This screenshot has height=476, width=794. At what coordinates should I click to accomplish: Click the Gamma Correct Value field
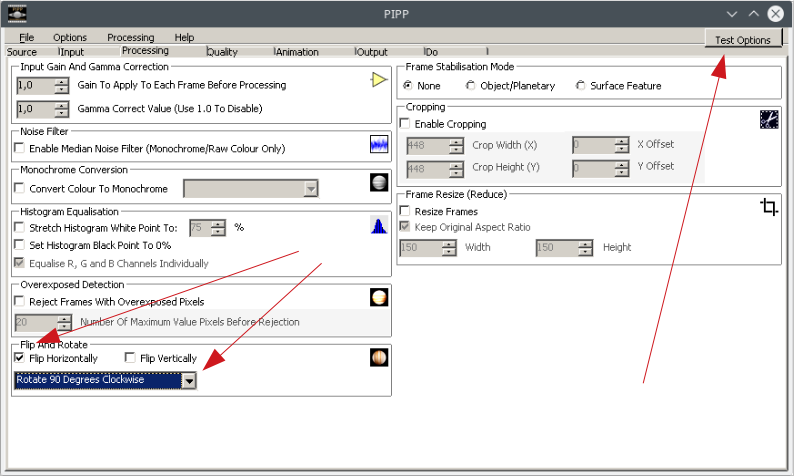point(35,109)
